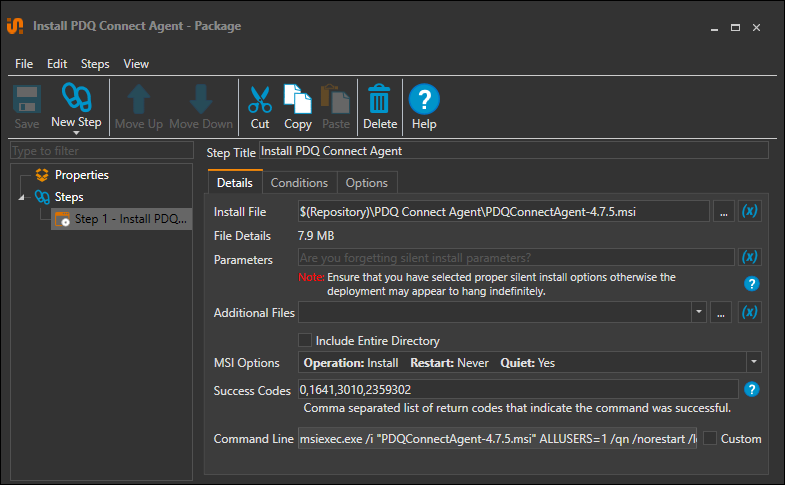The width and height of the screenshot is (785, 485).
Task: Click the Copy pages icon
Action: coord(297,99)
